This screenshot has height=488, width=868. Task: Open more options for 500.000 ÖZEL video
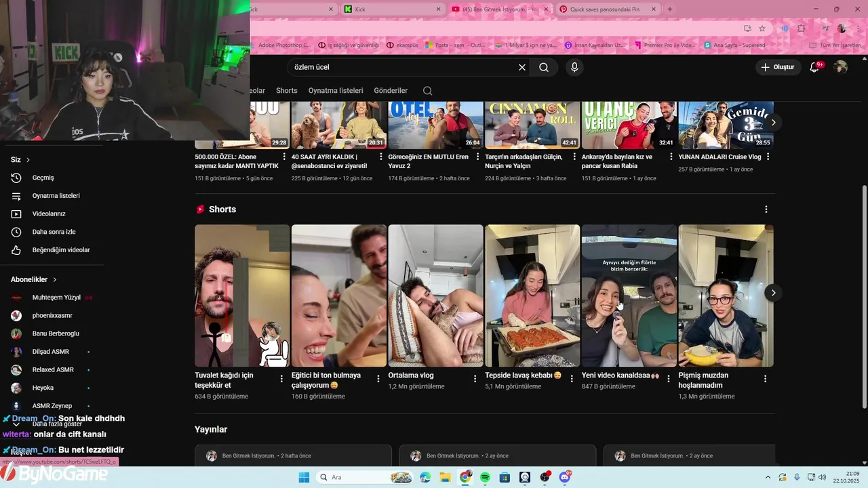pyautogui.click(x=284, y=157)
